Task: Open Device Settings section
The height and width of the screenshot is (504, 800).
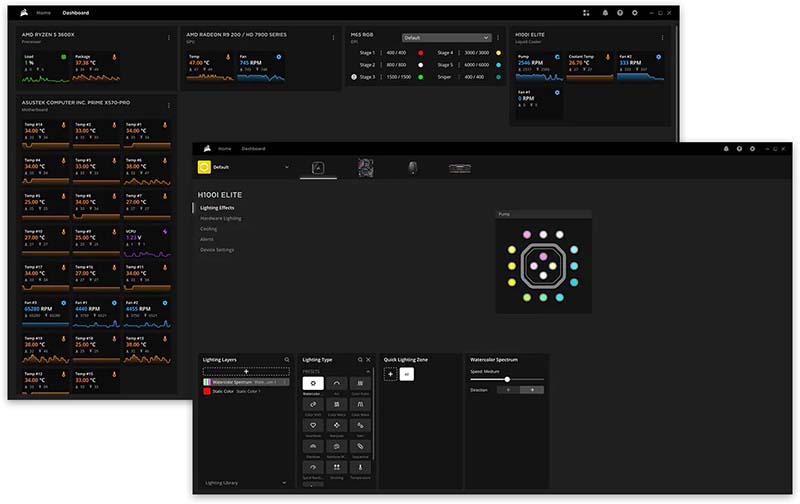Action: tap(217, 250)
